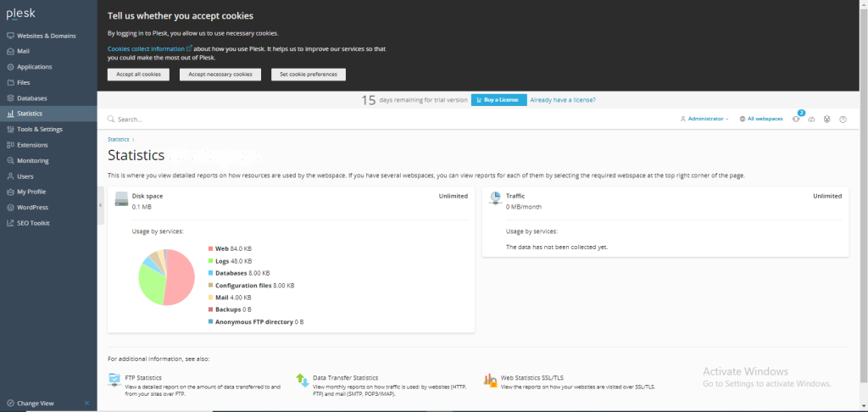Click the Files folder icon

(10, 82)
